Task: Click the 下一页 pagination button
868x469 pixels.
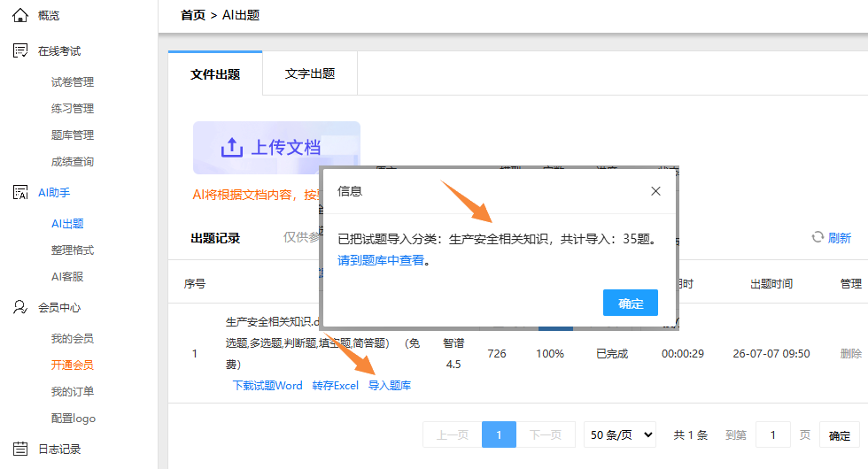Action: pos(546,434)
